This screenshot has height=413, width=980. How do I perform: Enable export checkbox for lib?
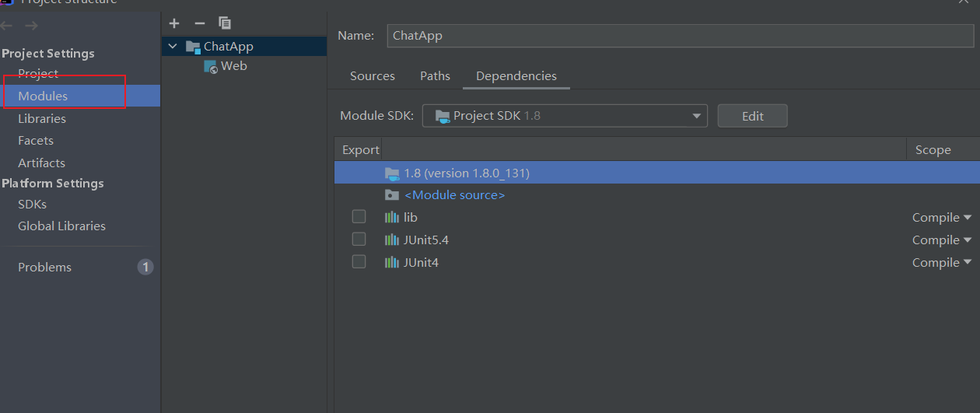coord(359,216)
